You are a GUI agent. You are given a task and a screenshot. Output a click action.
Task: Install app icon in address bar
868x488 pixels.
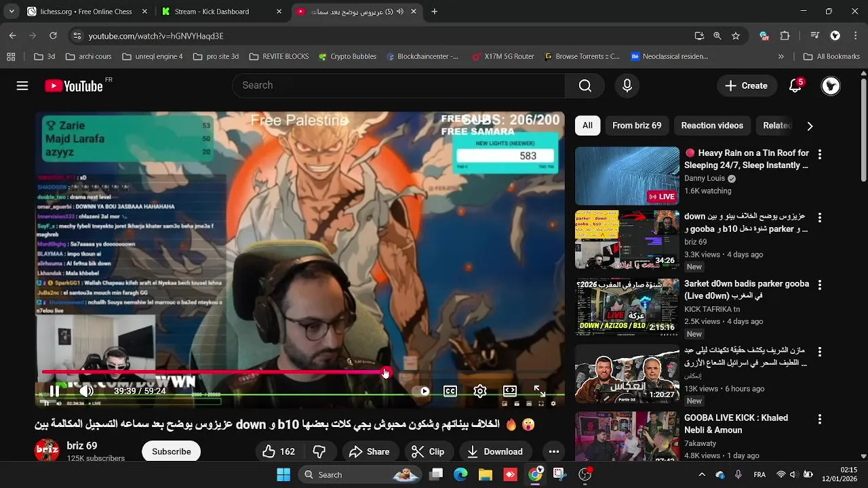(699, 36)
